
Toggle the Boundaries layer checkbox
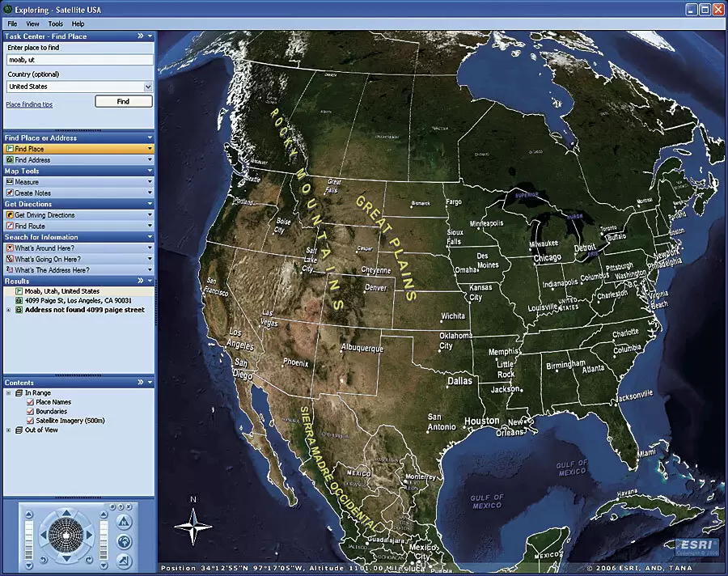tap(30, 412)
